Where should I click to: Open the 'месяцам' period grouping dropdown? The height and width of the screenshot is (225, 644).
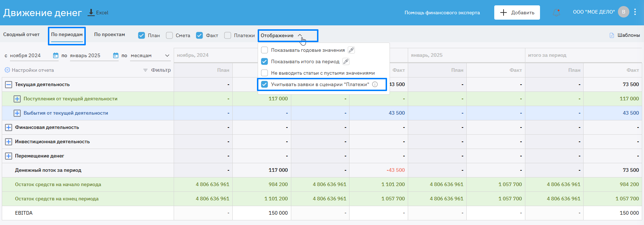tap(150, 55)
